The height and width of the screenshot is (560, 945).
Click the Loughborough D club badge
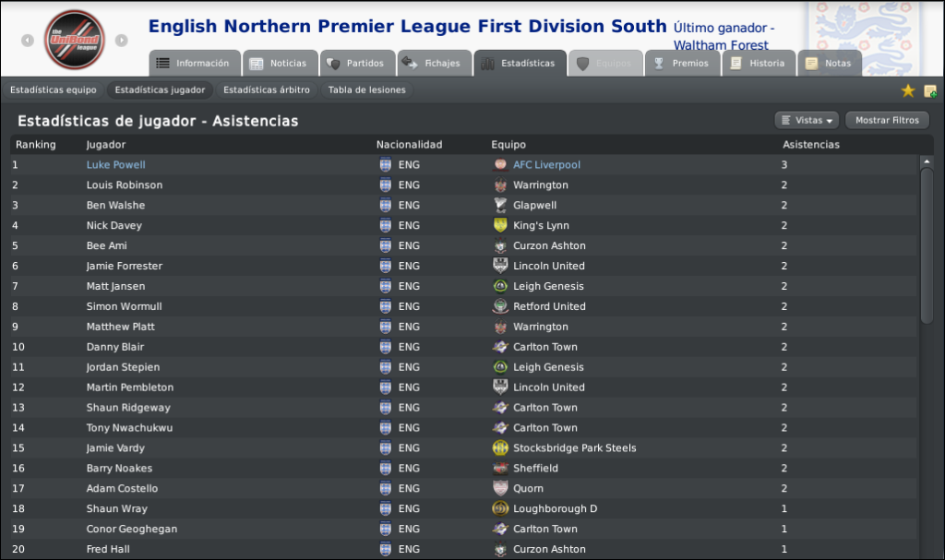[500, 508]
